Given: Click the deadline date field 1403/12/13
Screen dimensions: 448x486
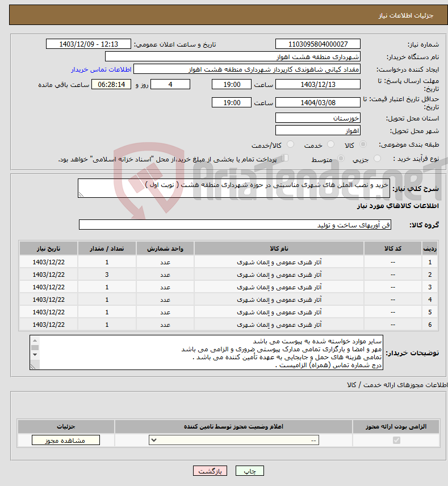Looking at the screenshot, I should tap(317, 84).
